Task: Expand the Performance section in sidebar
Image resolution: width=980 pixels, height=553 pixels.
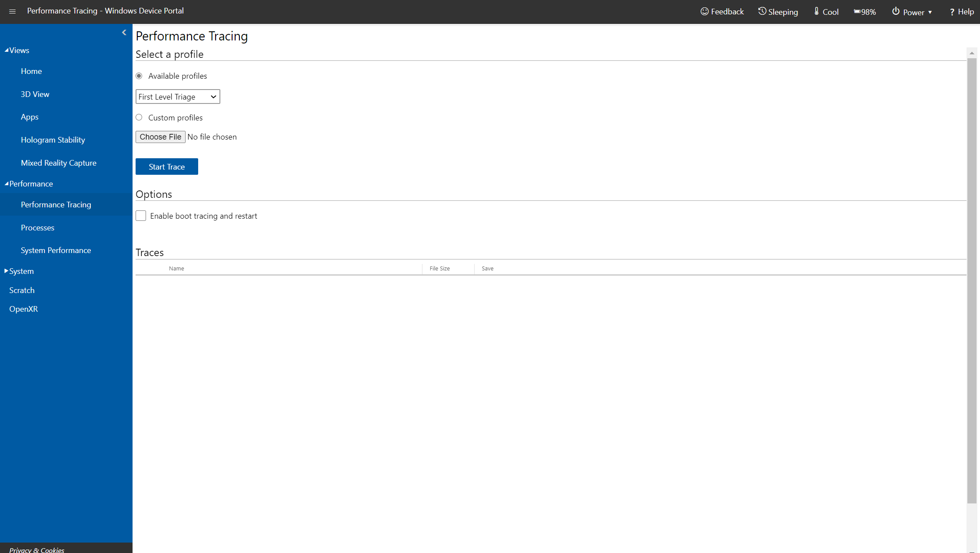Action: (x=30, y=183)
